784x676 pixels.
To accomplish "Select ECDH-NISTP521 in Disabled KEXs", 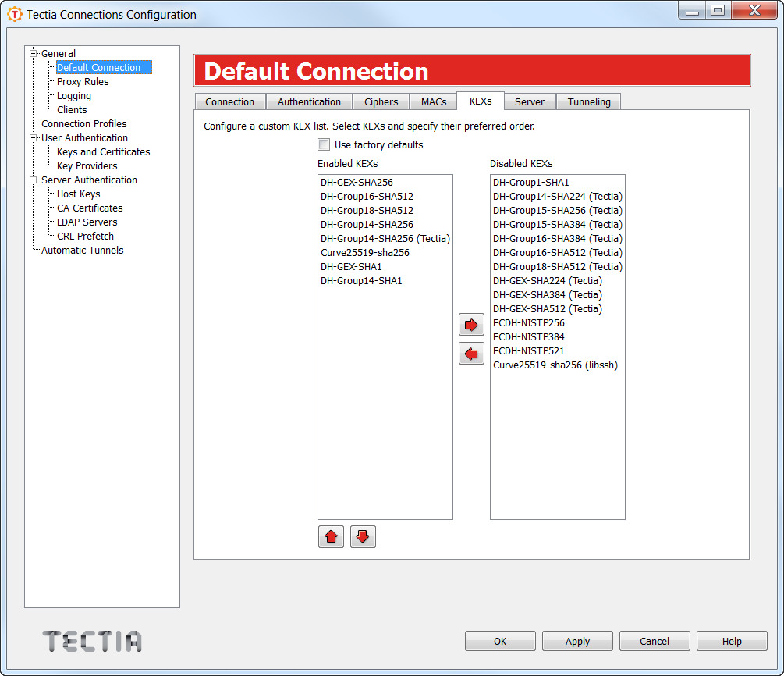I will [x=558, y=350].
